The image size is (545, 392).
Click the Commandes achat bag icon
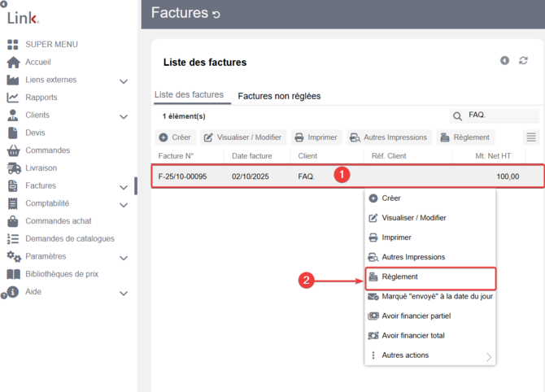coord(13,221)
